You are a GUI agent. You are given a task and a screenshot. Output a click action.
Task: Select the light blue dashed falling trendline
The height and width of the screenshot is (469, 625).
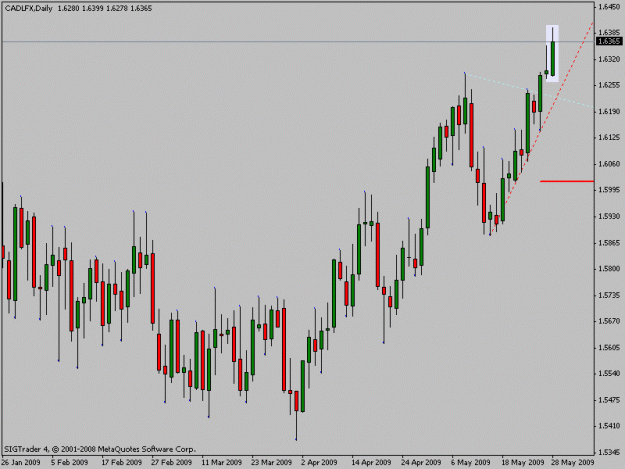click(x=530, y=90)
